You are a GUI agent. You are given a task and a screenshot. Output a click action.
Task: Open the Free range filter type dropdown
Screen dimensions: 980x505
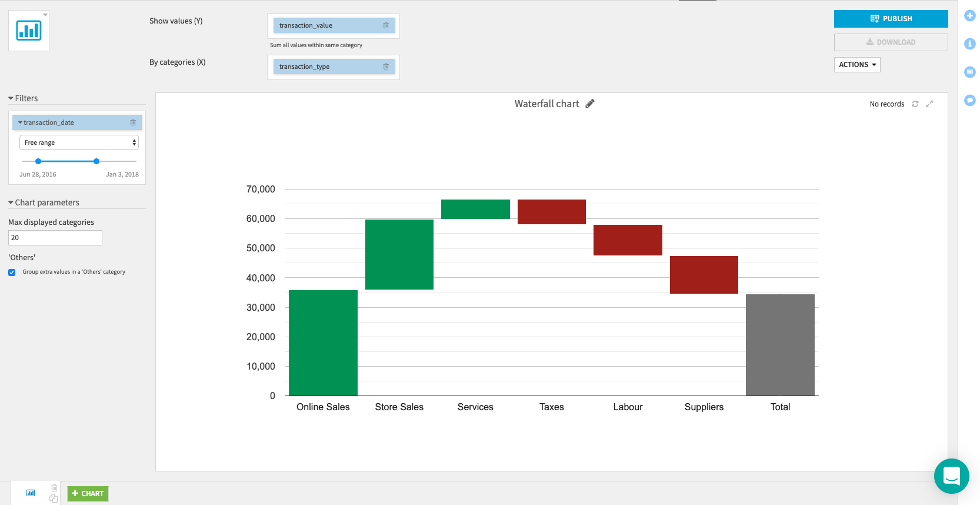[x=79, y=142]
